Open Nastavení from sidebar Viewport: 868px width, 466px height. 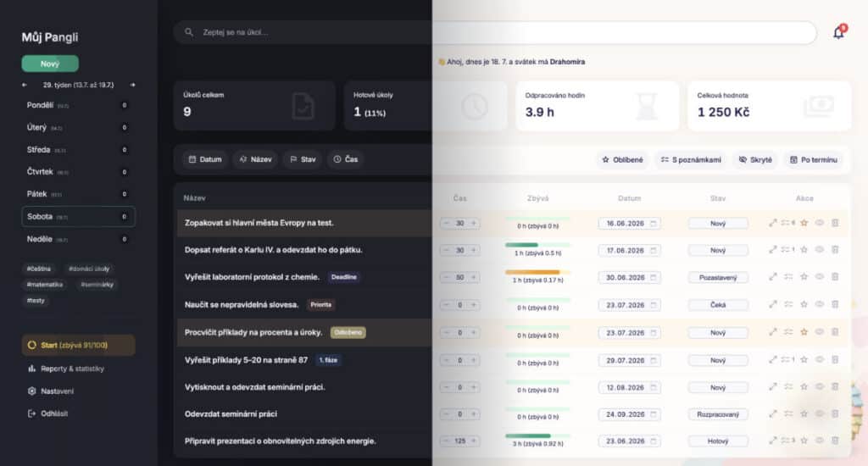coord(51,391)
